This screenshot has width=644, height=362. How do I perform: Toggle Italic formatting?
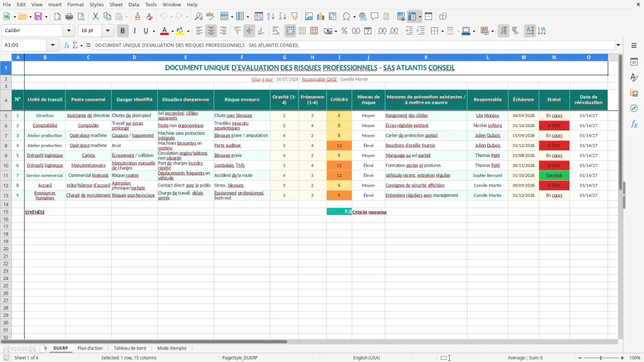(134, 31)
